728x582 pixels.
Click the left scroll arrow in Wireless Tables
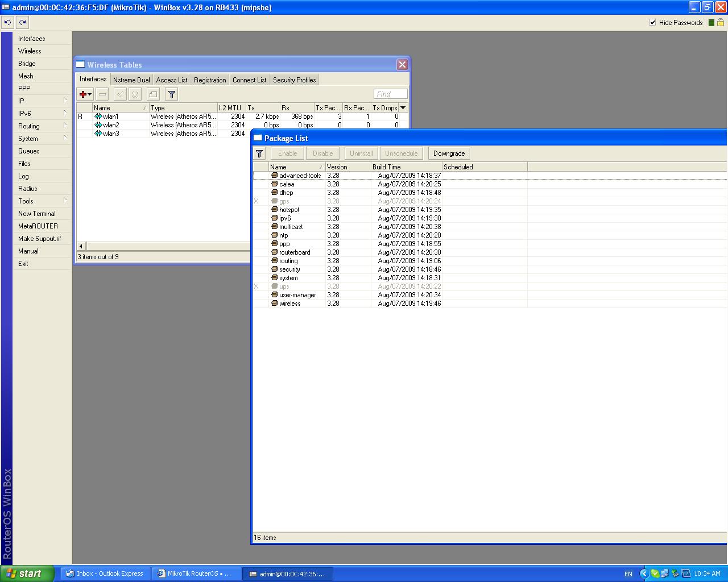pyautogui.click(x=81, y=246)
